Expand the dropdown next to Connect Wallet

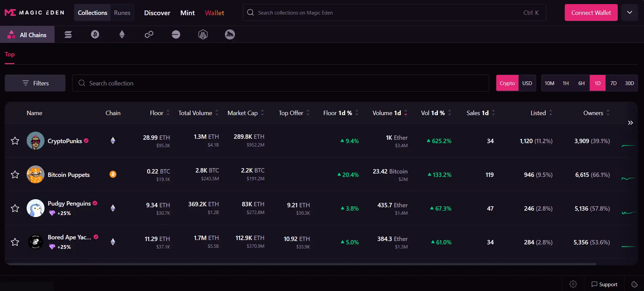pyautogui.click(x=629, y=12)
